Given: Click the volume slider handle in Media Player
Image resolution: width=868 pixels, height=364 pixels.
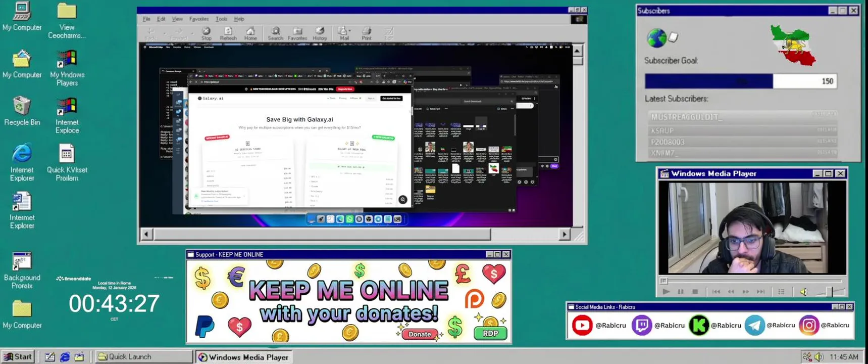Looking at the screenshot, I should click(830, 291).
